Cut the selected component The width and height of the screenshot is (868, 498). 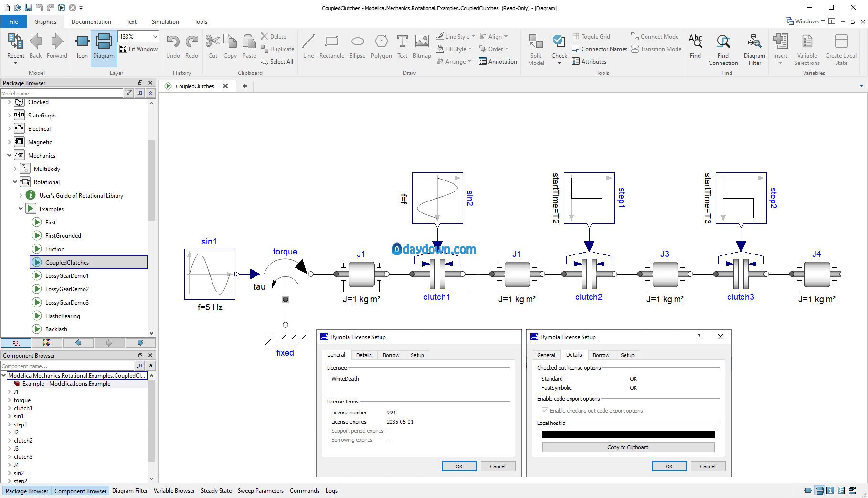click(x=212, y=46)
